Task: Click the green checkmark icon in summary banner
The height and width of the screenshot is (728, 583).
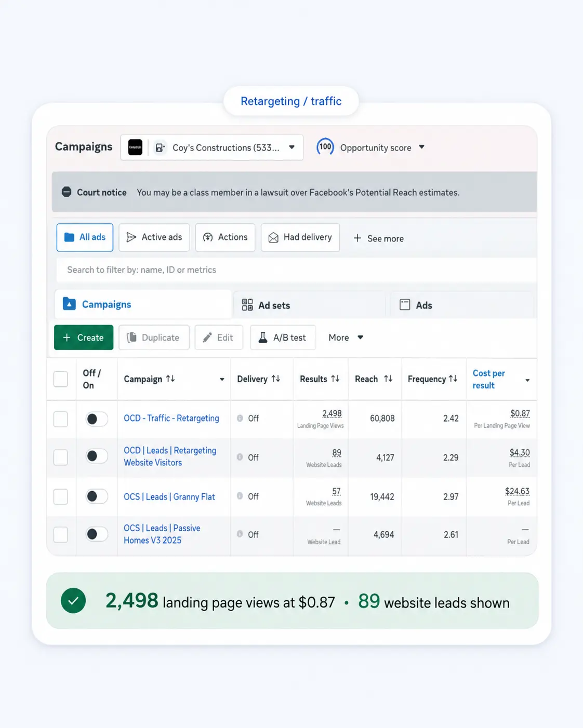Action: [x=73, y=601]
